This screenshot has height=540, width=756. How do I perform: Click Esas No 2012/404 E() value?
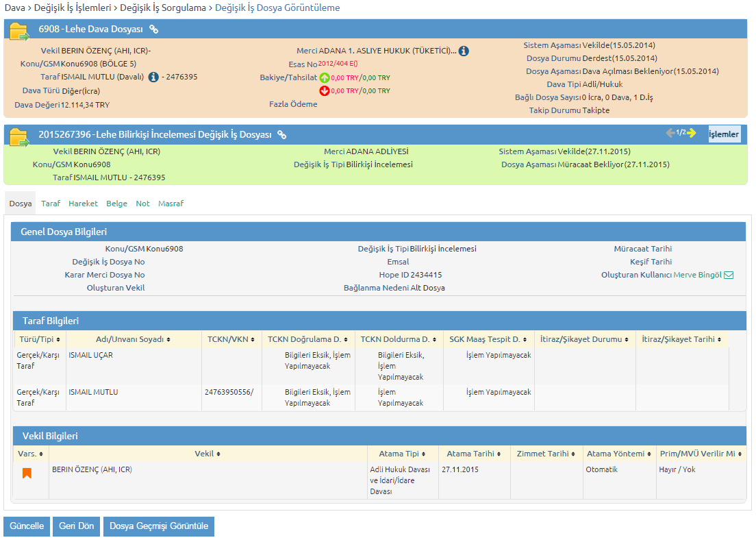[338, 64]
